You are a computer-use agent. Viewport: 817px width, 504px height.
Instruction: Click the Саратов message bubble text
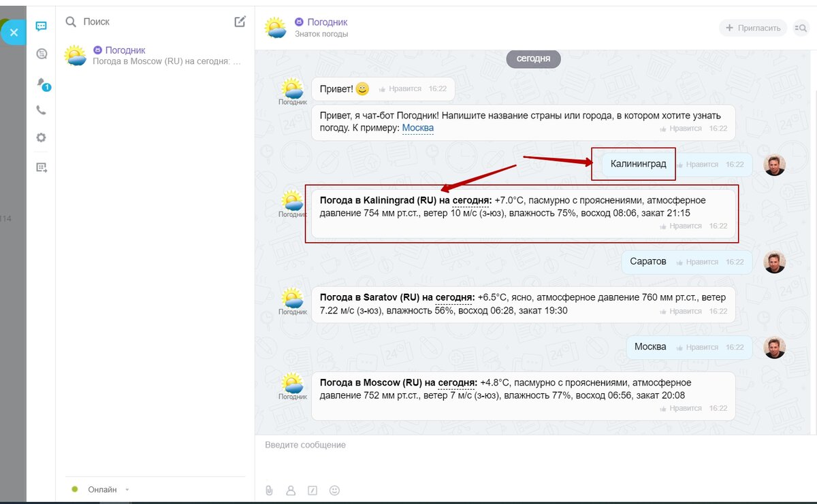(x=647, y=261)
